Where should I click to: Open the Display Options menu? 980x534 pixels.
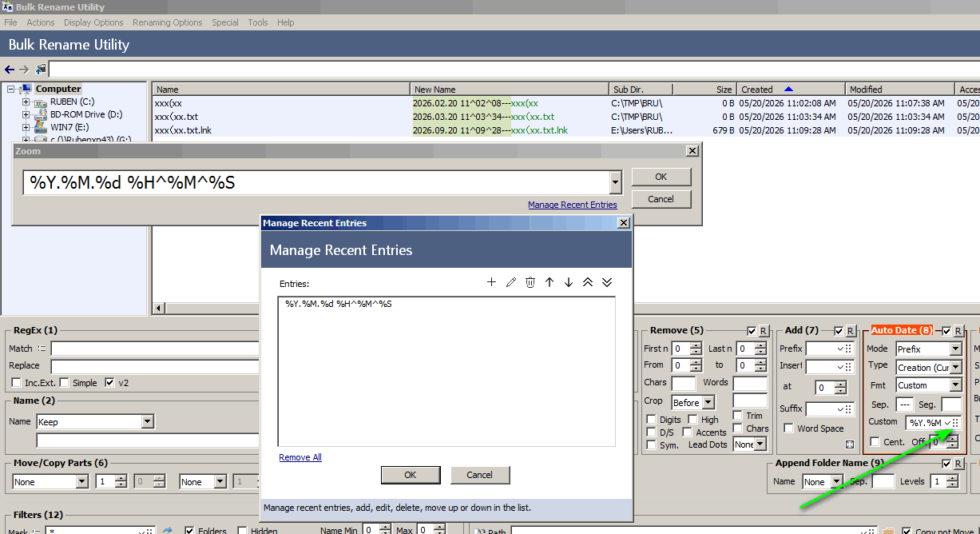pos(93,22)
